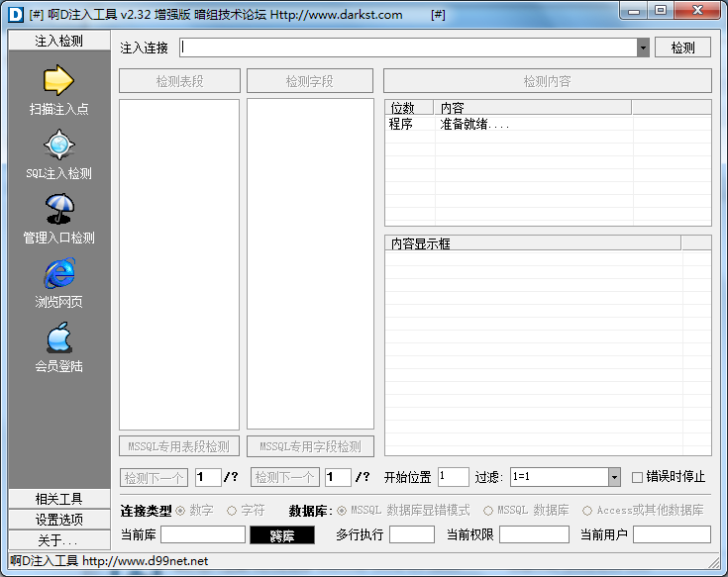
Task: Click the 多行执行 text field
Action: [x=412, y=534]
